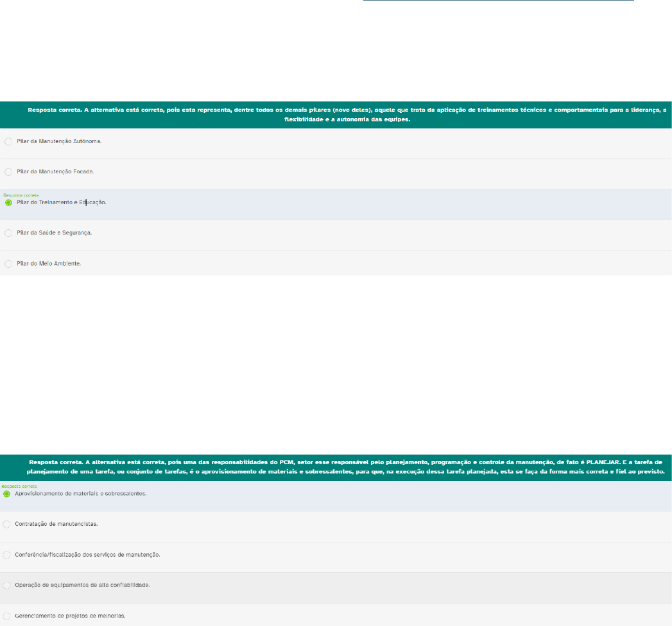This screenshot has width=672, height=626.
Task: Click the selected Aprovisionamento de materiais radio button
Action: tap(7, 494)
